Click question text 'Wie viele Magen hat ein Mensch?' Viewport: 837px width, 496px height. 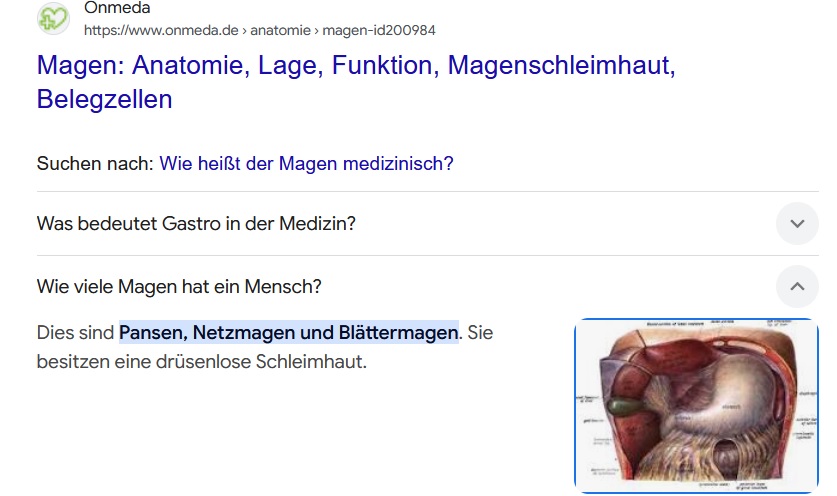pos(179,287)
